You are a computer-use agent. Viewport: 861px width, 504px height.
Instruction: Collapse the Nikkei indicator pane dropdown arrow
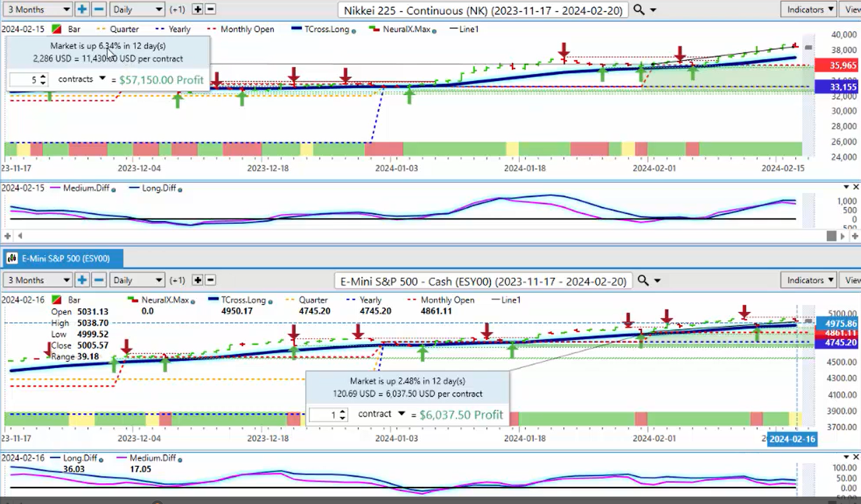click(x=846, y=187)
